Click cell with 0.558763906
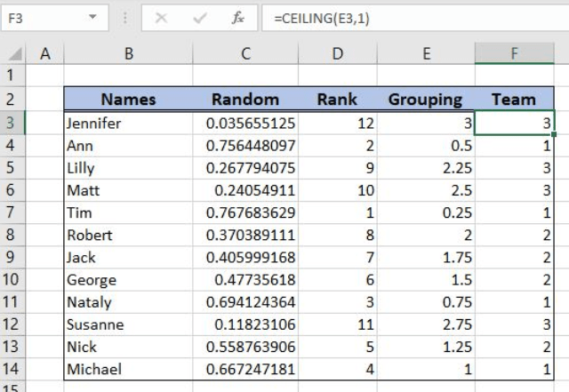Screen dimensions: 569x392 [245, 347]
